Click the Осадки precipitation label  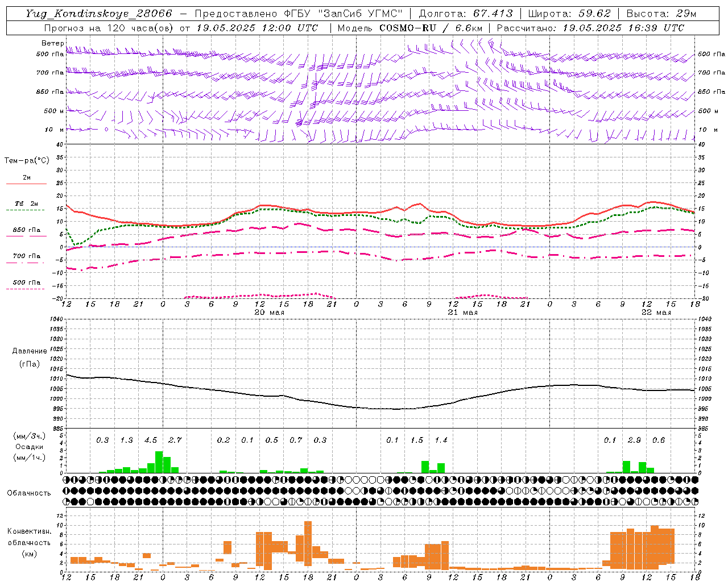coord(30,447)
